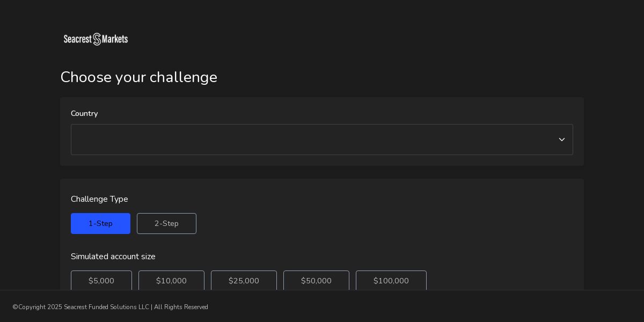This screenshot has height=322, width=644.
Task: Select the $100,000 account size button
Action: tap(391, 280)
